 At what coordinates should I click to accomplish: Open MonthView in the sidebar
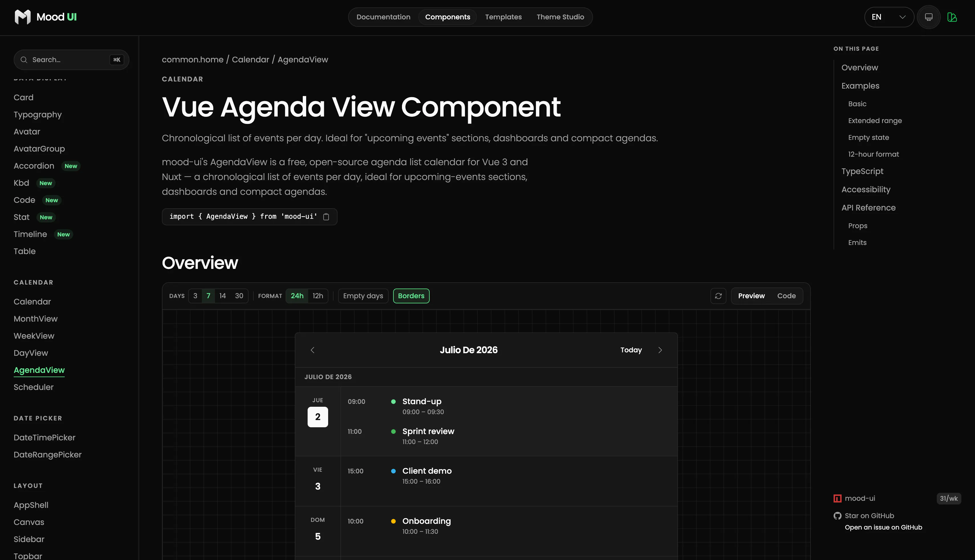coord(35,319)
